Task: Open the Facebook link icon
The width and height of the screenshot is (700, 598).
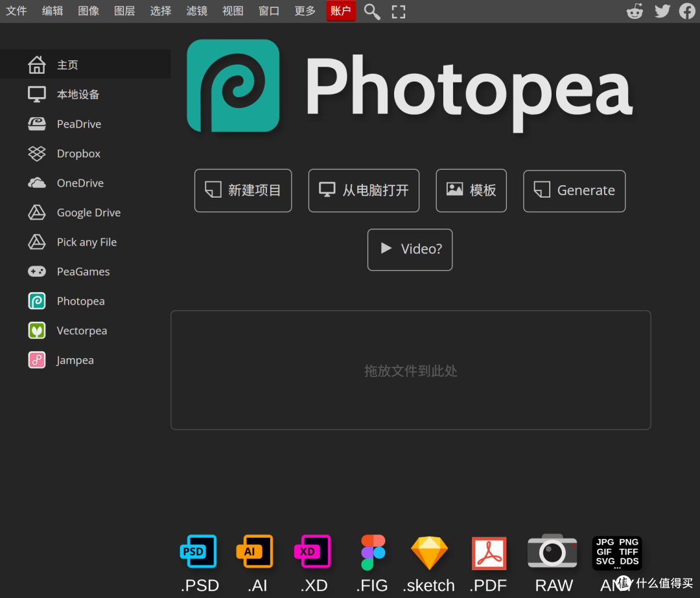Action: (688, 11)
